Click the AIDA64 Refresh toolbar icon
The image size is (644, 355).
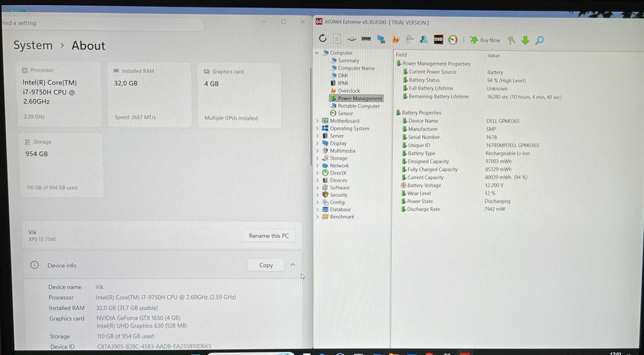tap(323, 39)
